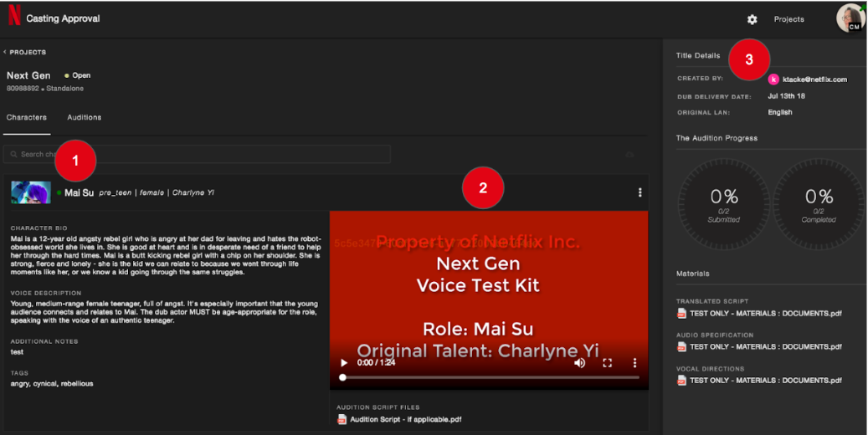
Task: Play the Next Gen Voice Test Kit video
Action: (x=344, y=363)
